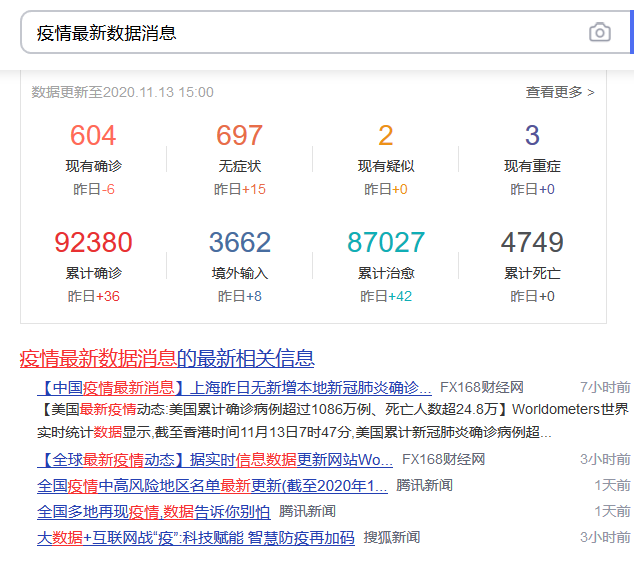634x568 pixels.
Task: Click the data update timestamp text
Action: pyautogui.click(x=123, y=92)
